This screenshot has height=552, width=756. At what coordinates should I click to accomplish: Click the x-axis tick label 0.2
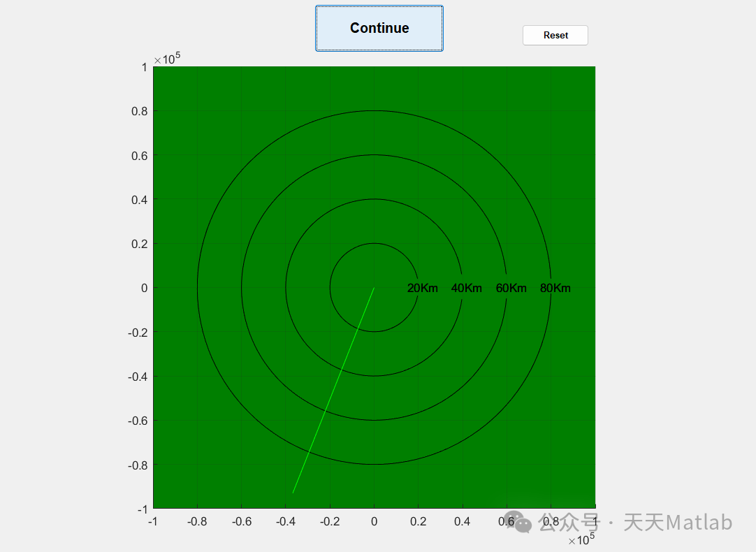(x=418, y=522)
